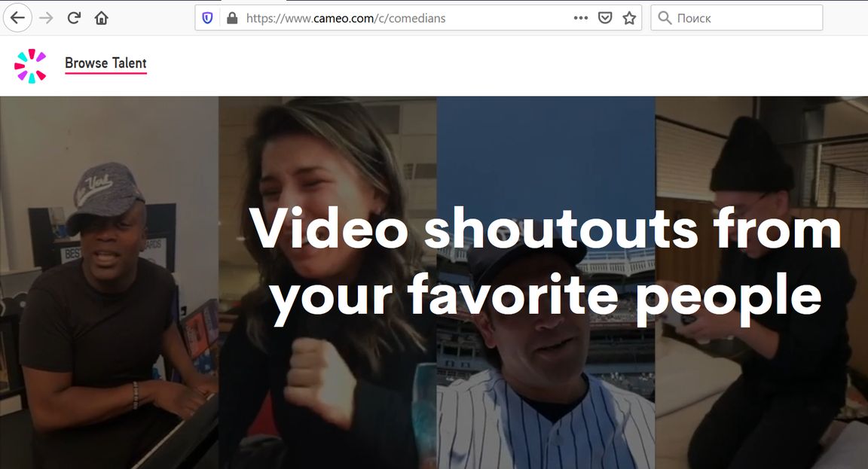Viewport: 868px width, 469px height.
Task: Click the colorful Cameo logo
Action: point(30,65)
